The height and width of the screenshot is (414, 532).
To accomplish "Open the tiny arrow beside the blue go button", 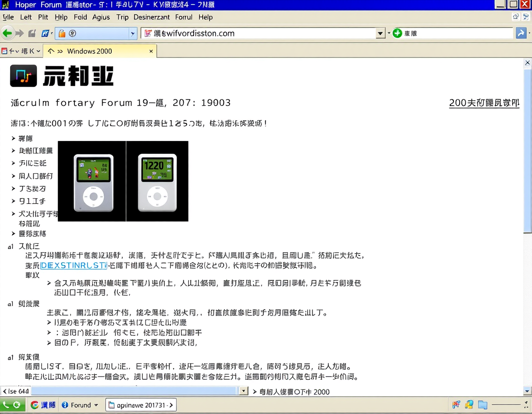I will coord(529,33).
